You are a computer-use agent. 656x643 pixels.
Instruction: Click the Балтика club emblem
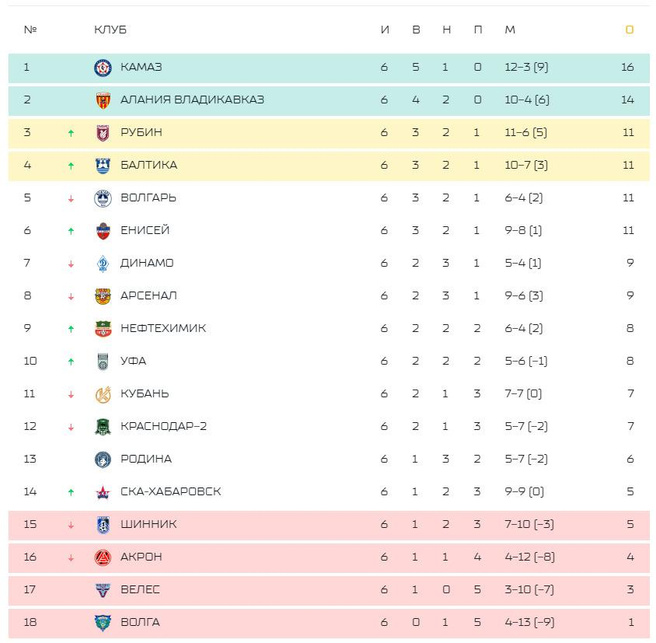102,165
